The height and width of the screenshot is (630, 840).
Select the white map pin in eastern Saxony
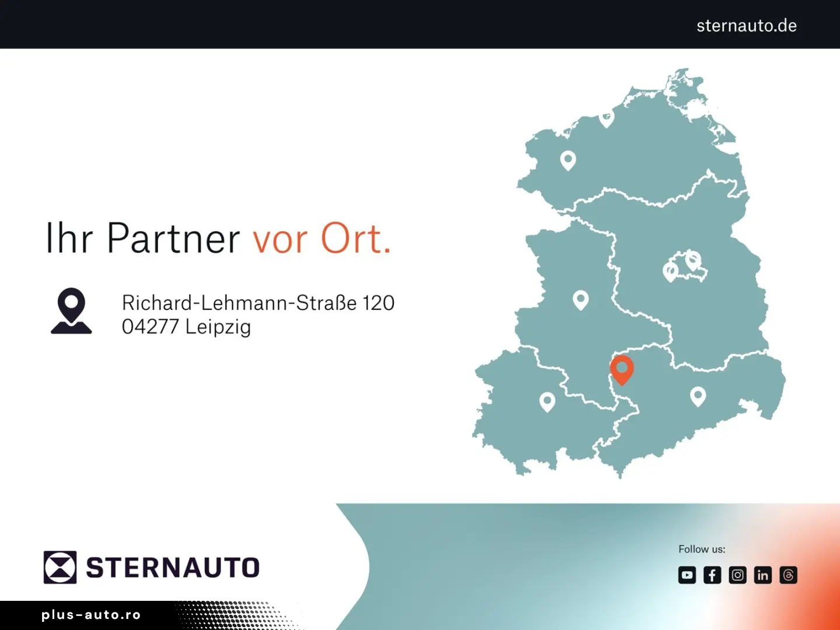coord(698,396)
